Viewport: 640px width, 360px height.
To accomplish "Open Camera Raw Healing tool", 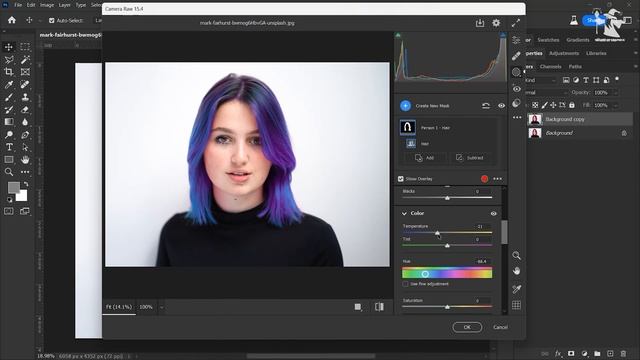I will [516, 56].
